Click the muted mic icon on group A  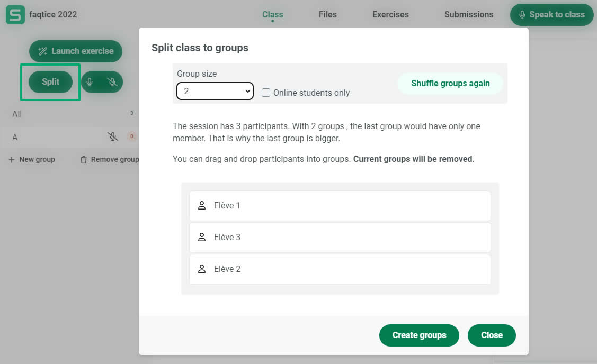pos(112,137)
